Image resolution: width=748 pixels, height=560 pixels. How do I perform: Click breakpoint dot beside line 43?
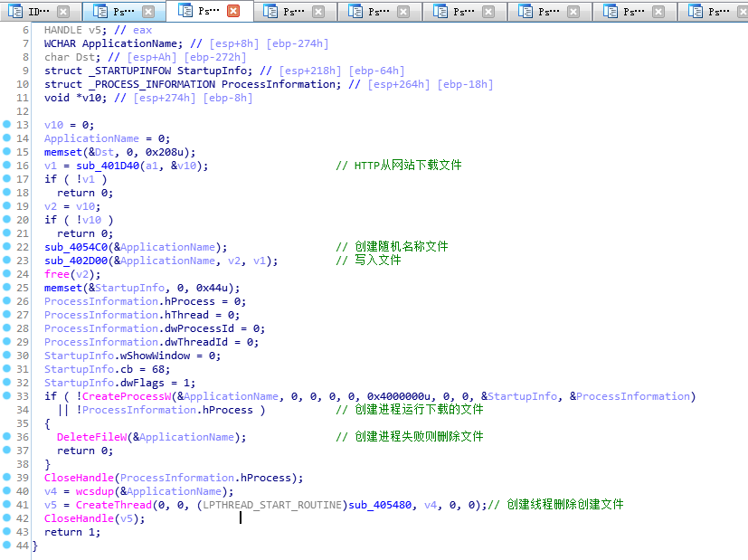tap(6, 531)
